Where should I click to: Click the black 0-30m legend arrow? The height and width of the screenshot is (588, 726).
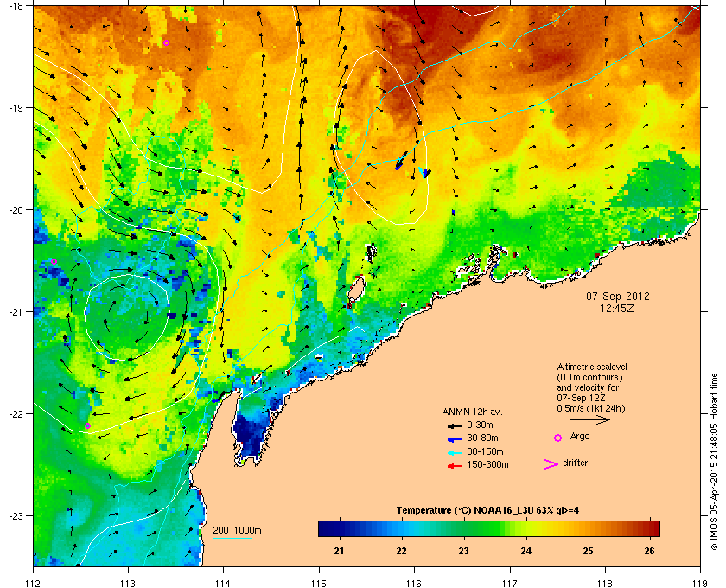pyautogui.click(x=455, y=425)
